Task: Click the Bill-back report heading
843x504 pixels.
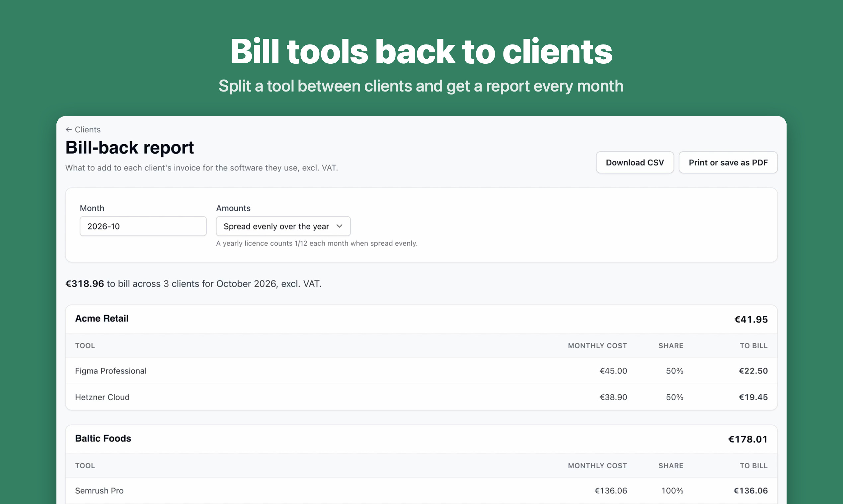Action: [129, 148]
